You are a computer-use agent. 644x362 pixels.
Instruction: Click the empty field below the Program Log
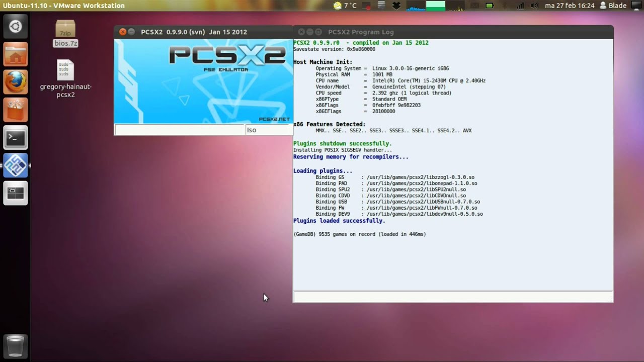[x=453, y=297]
